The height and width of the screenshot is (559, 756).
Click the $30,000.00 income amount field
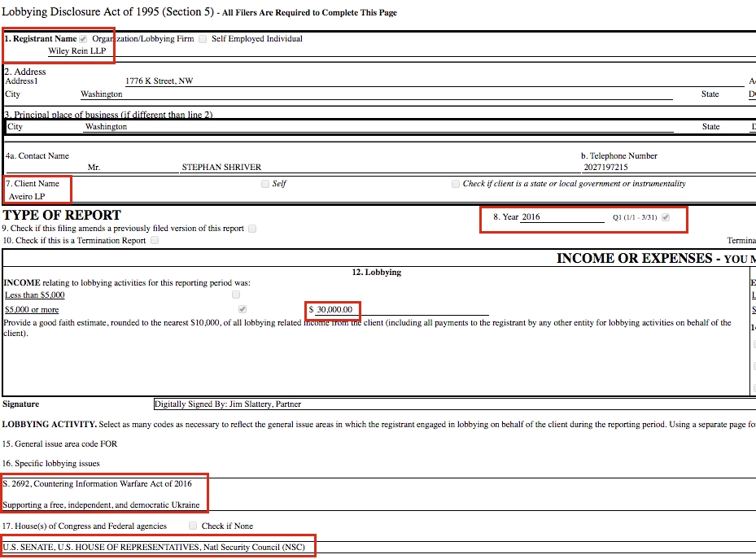tap(334, 310)
